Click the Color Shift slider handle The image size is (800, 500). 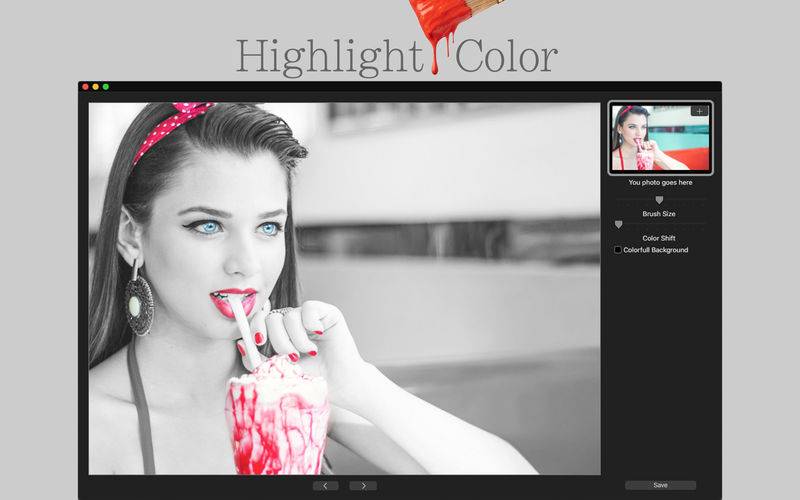(x=618, y=224)
